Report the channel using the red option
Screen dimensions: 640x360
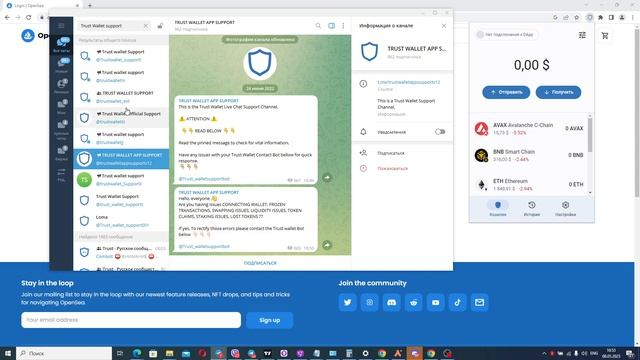(392, 169)
